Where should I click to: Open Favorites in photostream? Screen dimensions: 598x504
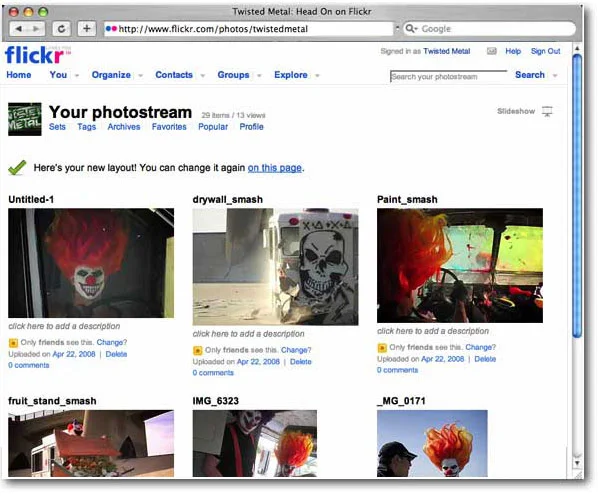click(169, 127)
